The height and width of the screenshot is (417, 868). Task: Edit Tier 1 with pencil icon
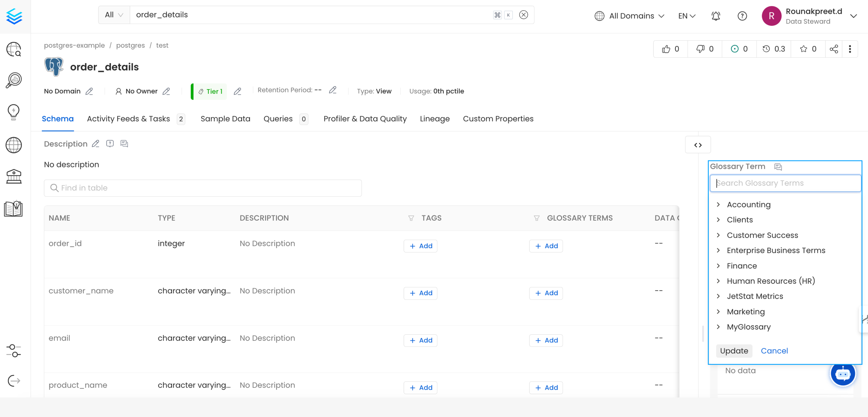pos(238,91)
